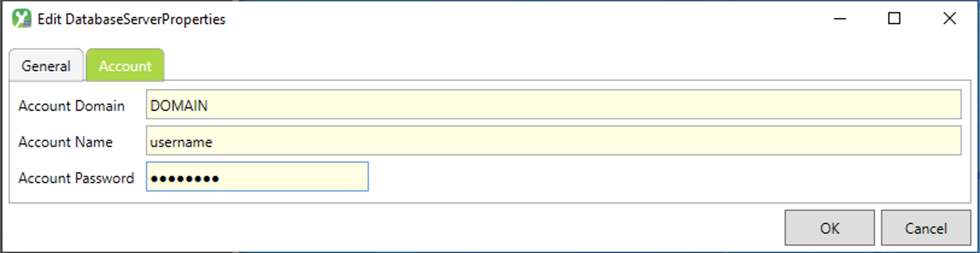This screenshot has height=253, width=980.
Task: Click into the Account Password box
Action: [257, 177]
